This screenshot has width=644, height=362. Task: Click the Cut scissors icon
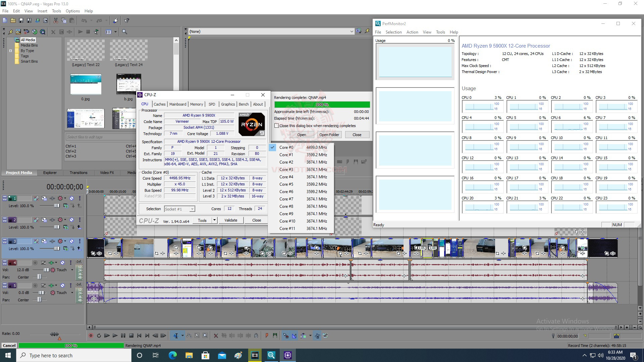[x=56, y=20]
